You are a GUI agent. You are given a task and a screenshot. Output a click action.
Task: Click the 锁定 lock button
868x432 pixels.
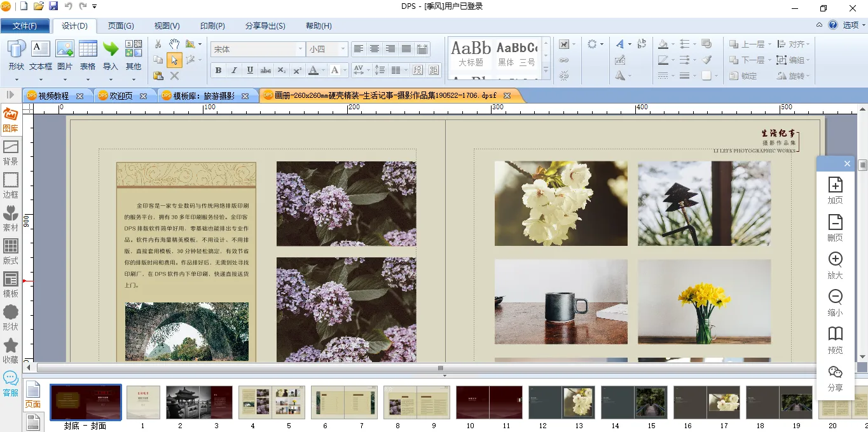(x=743, y=76)
